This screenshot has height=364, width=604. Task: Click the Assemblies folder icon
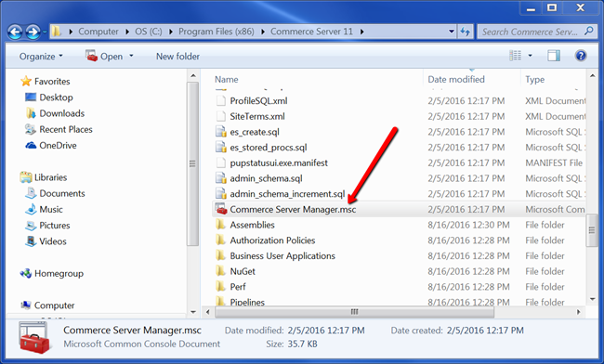[x=221, y=225]
